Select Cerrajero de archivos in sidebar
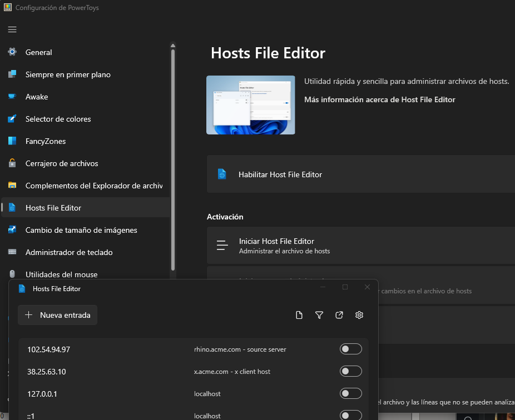Viewport: 515px width, 420px height. click(62, 163)
